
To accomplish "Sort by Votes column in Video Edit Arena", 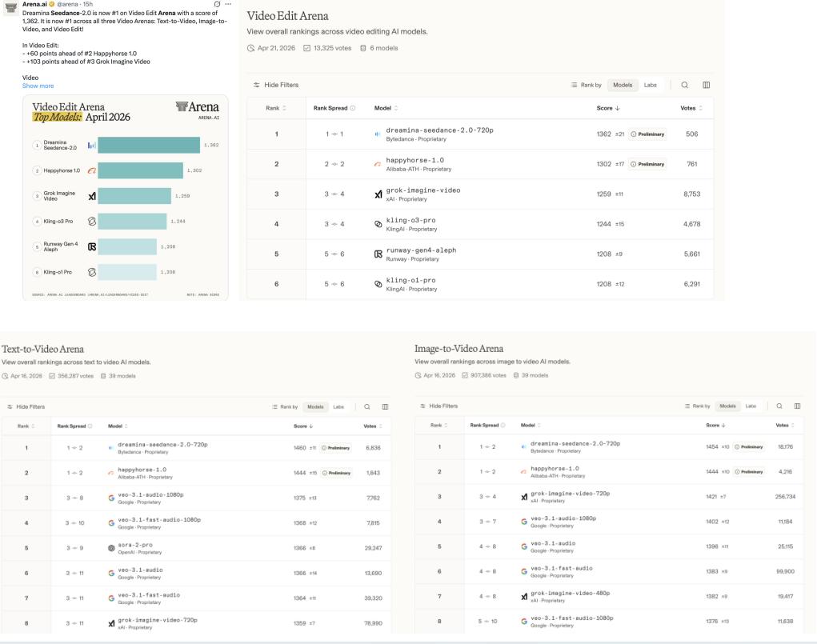I will click(x=689, y=108).
